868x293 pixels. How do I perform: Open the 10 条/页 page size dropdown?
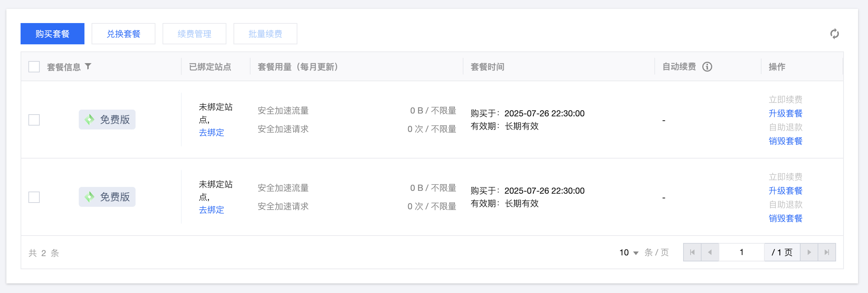[629, 253]
